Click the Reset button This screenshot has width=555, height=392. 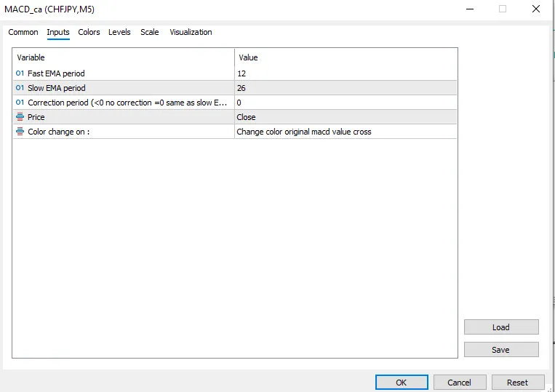pyautogui.click(x=518, y=383)
